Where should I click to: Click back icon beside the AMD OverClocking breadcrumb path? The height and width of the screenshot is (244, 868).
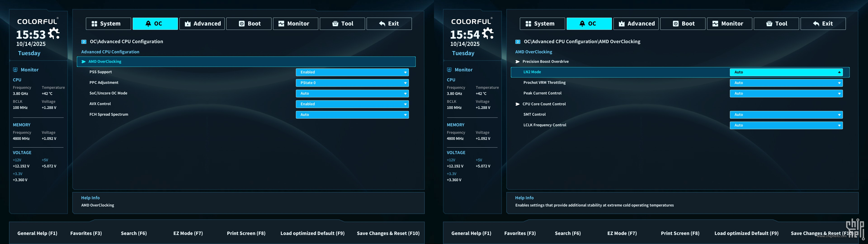pos(518,42)
